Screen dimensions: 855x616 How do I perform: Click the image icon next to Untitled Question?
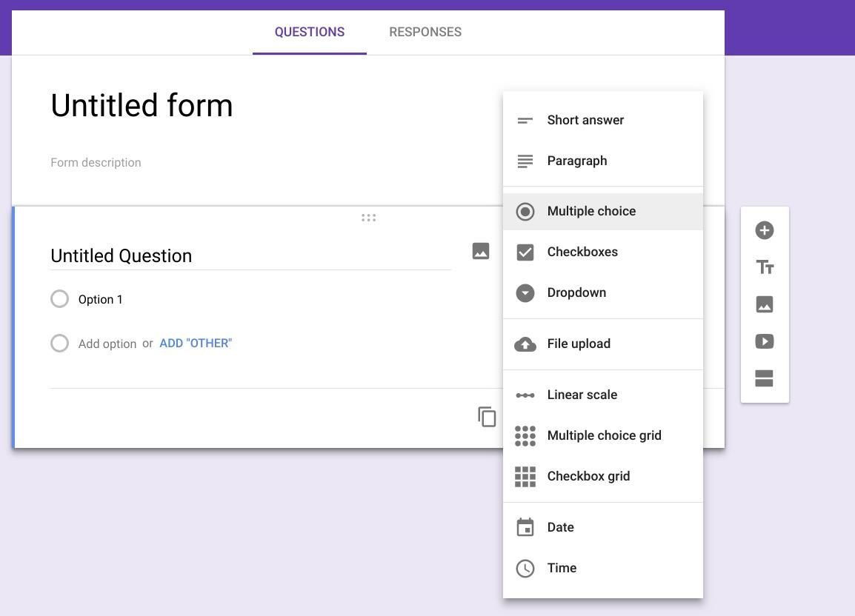(480, 251)
